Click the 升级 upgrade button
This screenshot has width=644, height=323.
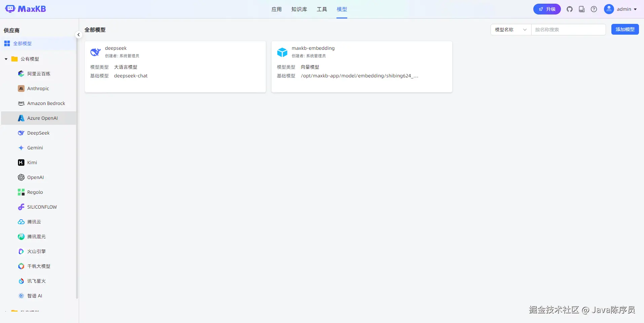[x=547, y=9]
